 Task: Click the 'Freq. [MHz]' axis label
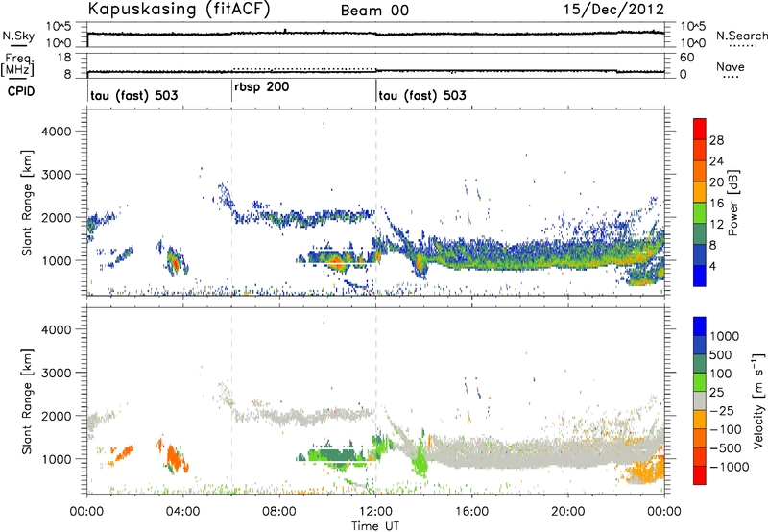click(17, 65)
